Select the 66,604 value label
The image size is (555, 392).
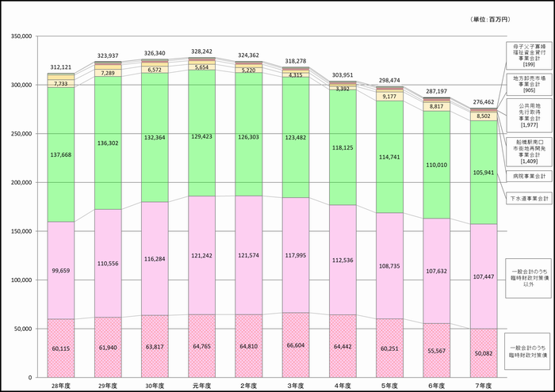[296, 345]
